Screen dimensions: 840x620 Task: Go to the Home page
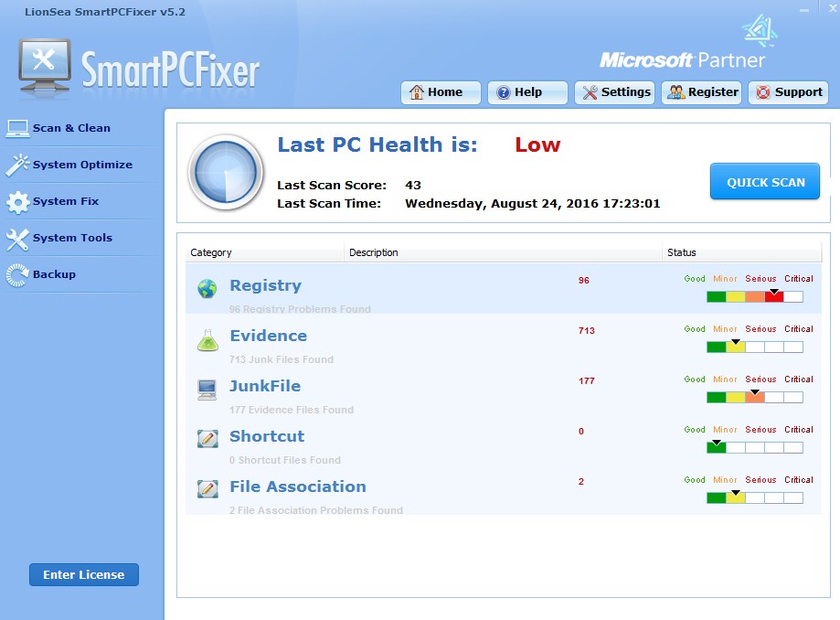click(441, 92)
